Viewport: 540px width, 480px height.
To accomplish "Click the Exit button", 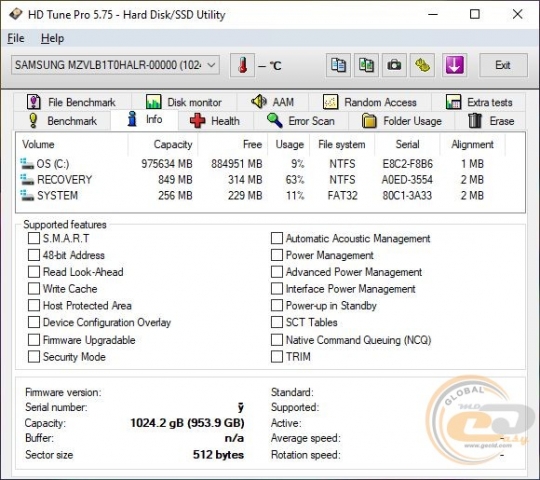I will coord(503,65).
